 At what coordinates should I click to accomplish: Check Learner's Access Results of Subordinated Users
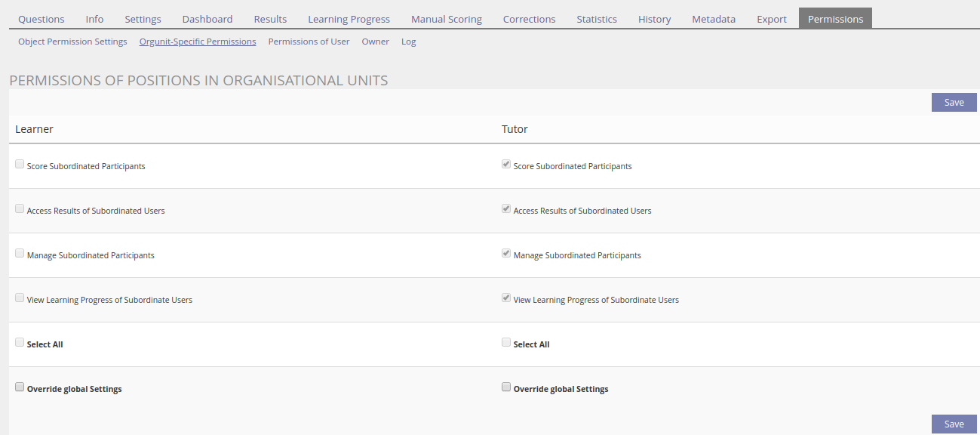tap(20, 208)
